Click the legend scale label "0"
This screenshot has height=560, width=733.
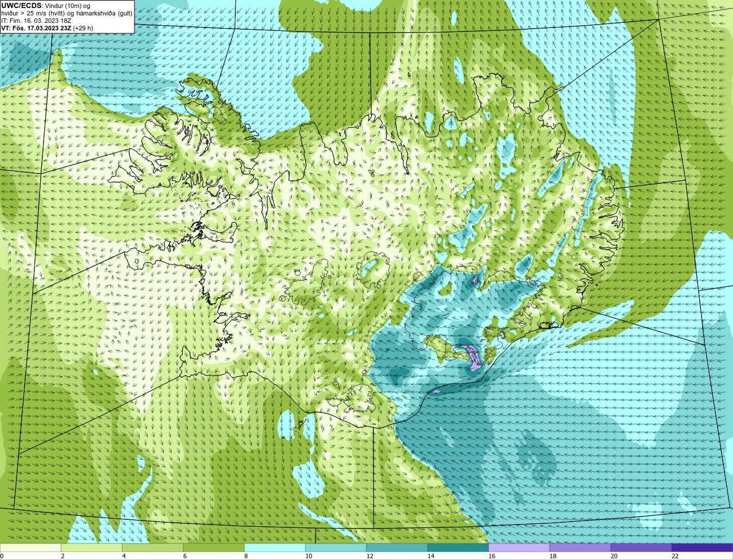pos(2,556)
